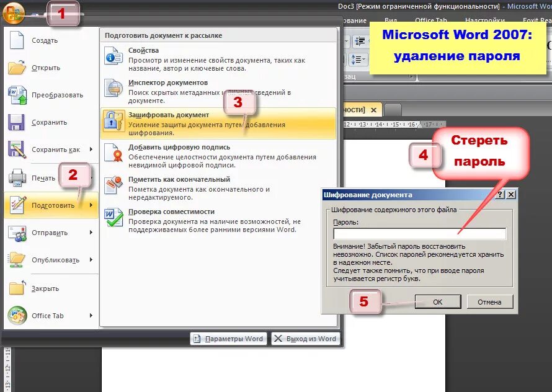
Task: Expand the Office Tab submenu arrow
Action: point(91,315)
